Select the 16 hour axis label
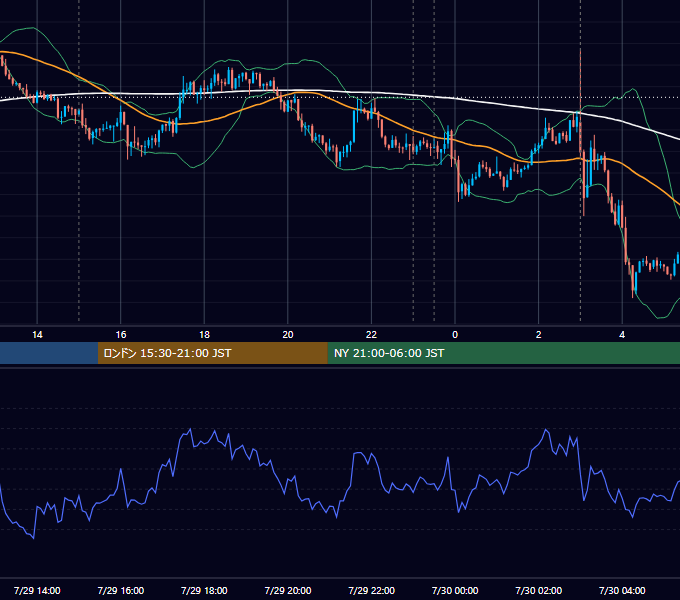This screenshot has height=600, width=680. [x=121, y=335]
